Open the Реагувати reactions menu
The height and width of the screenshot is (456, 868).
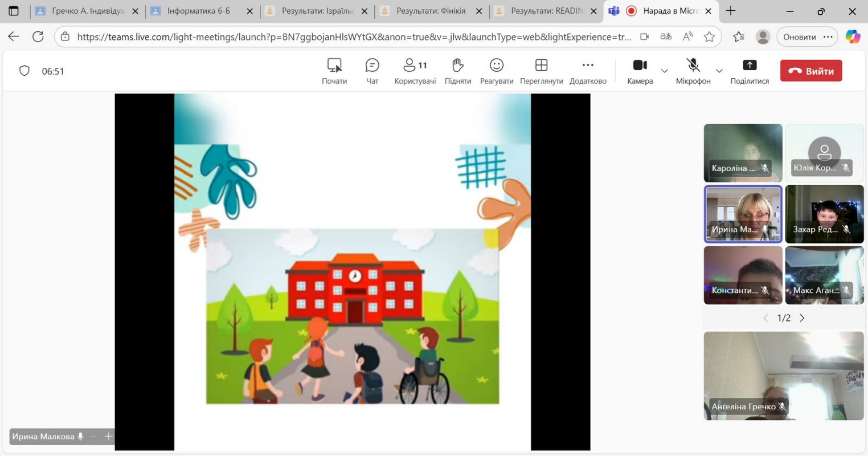click(x=496, y=71)
